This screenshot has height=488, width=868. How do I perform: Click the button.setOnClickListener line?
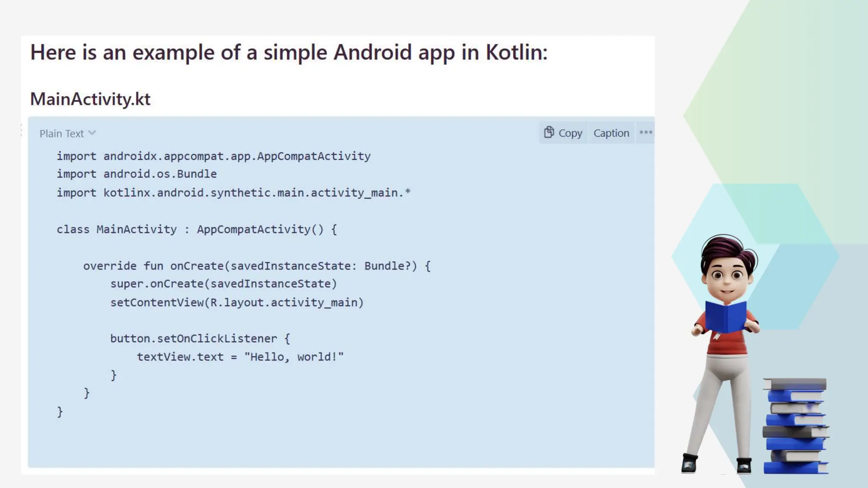coord(200,338)
